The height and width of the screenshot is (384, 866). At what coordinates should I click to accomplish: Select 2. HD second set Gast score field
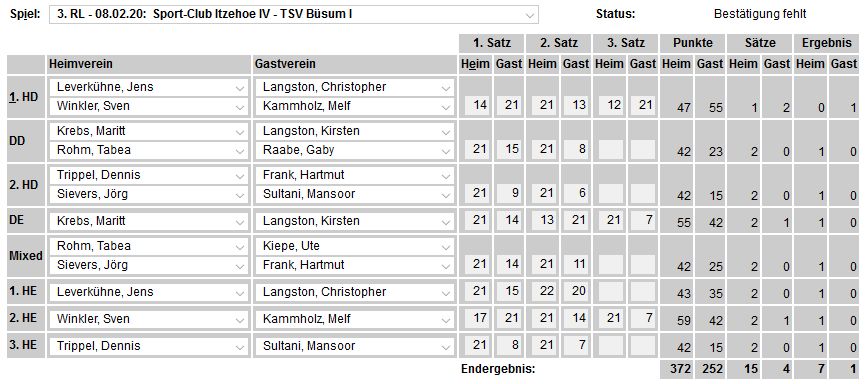tap(576, 193)
